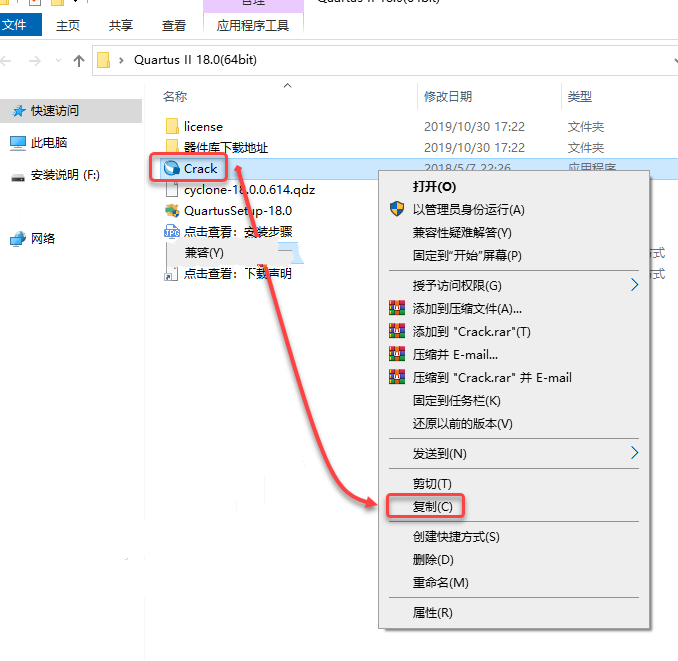Switch to the 共享 ribbon tab
This screenshot has height=661, width=678.
[x=121, y=26]
